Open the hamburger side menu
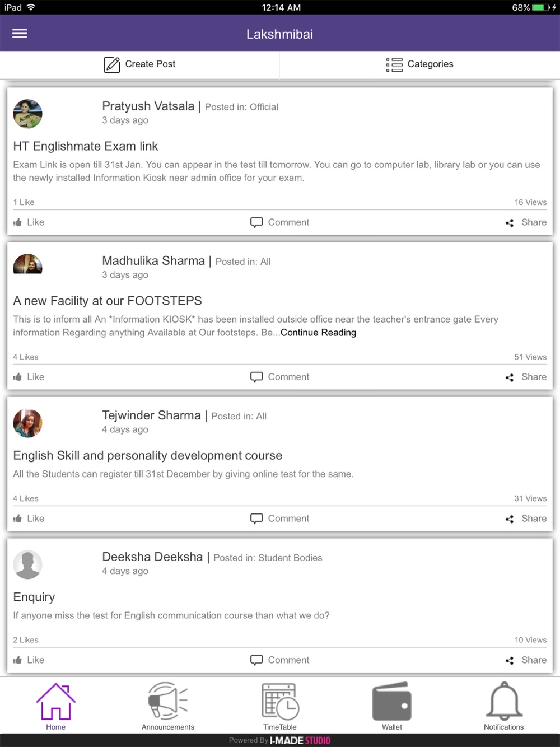The width and height of the screenshot is (560, 747). [20, 34]
